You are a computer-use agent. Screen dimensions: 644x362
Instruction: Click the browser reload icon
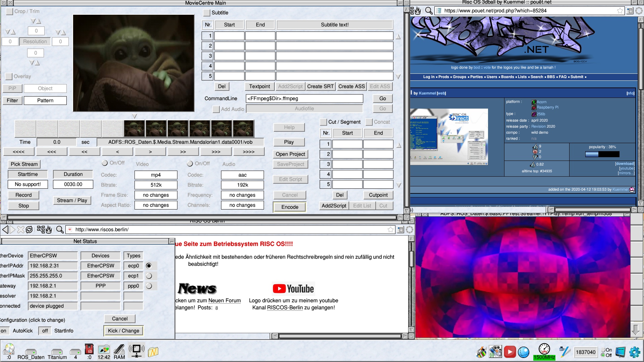[x=29, y=230]
